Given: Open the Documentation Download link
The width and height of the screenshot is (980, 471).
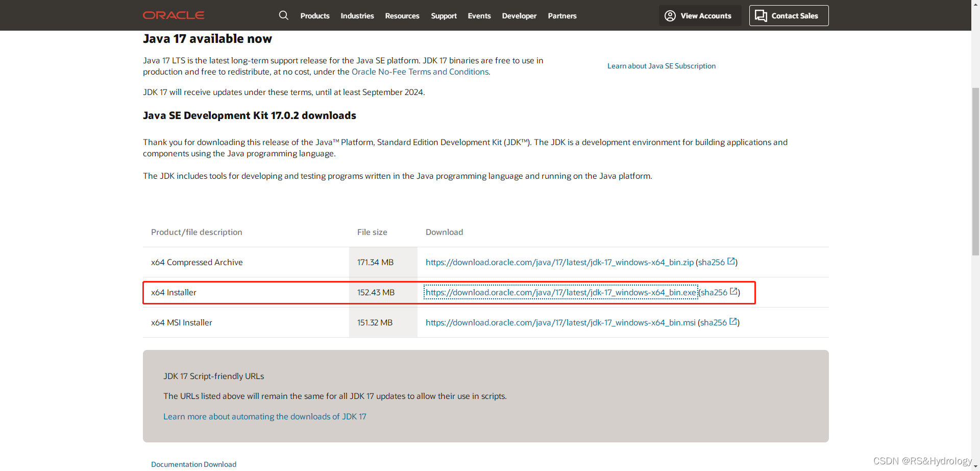Looking at the screenshot, I should [193, 464].
